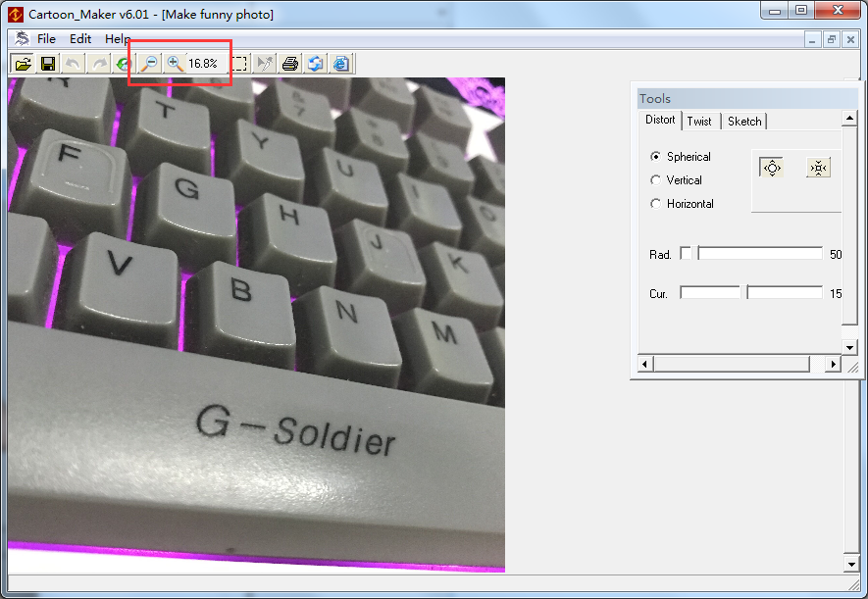This screenshot has height=599, width=868.
Task: Switch to the Distort tab
Action: click(660, 120)
